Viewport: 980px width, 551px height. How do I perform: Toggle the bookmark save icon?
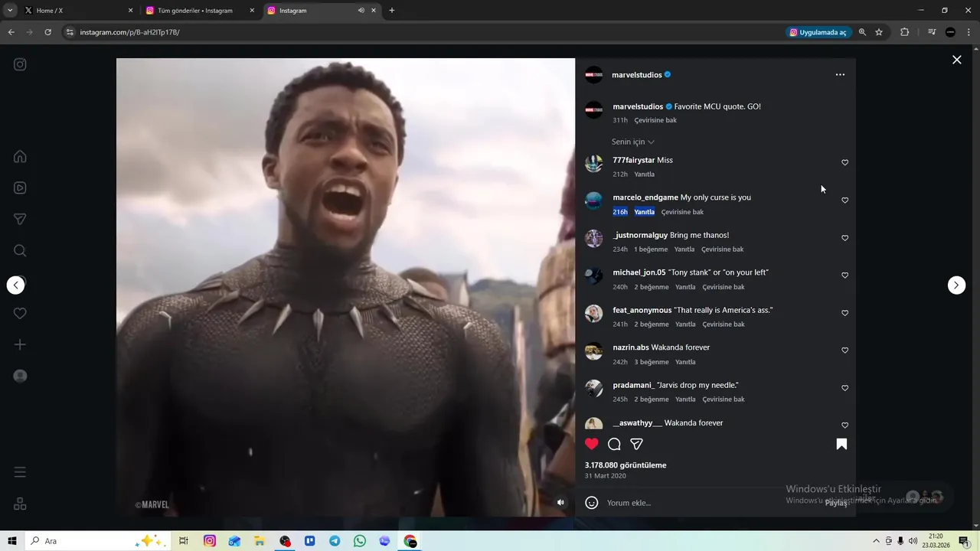(x=841, y=444)
